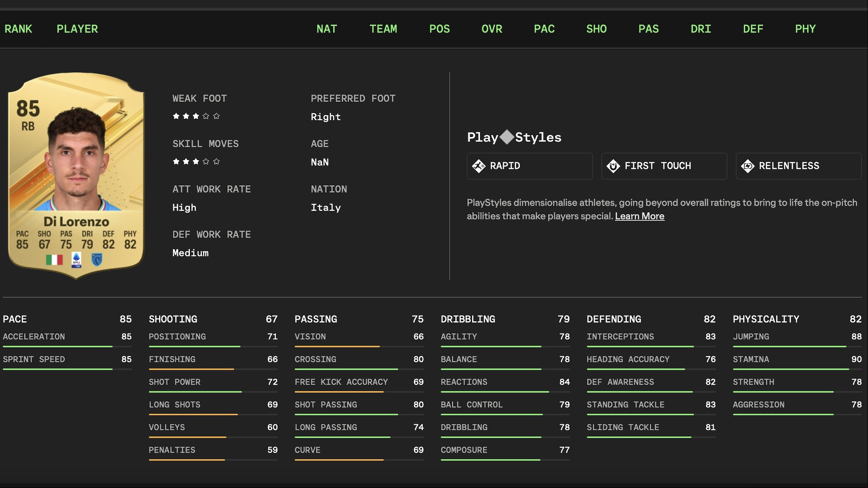Sort by the PAS column header
The image size is (868, 488).
648,29
